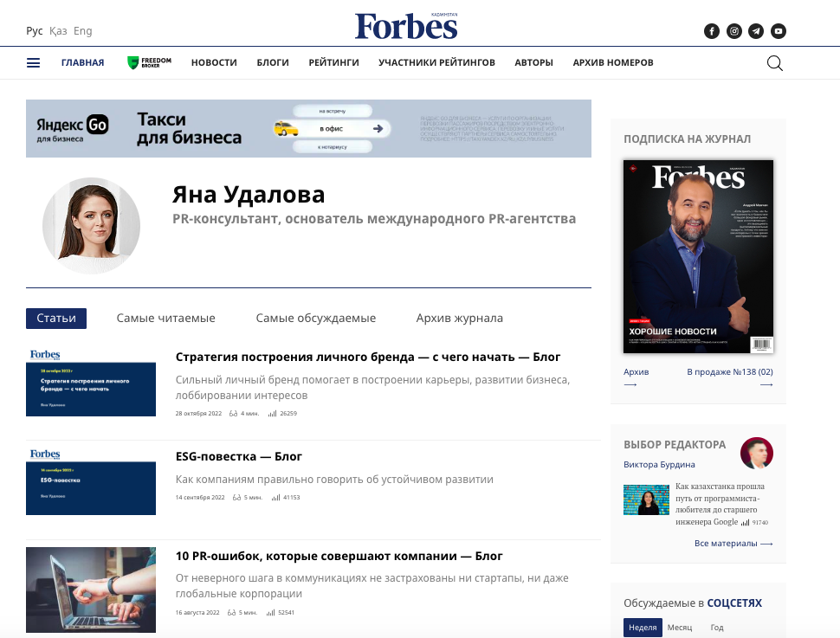Select Год in Обсуждаемые в соцсетях

click(x=717, y=628)
